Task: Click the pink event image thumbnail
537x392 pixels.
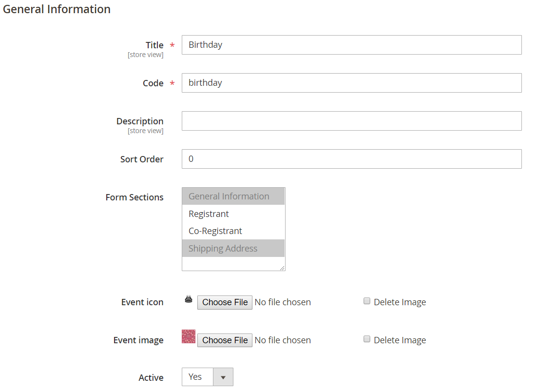Action: 189,336
